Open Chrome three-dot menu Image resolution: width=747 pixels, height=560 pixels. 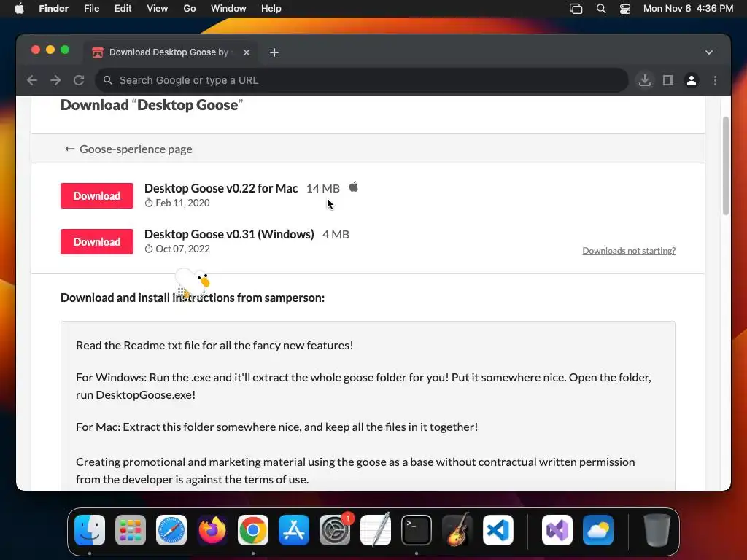click(715, 80)
